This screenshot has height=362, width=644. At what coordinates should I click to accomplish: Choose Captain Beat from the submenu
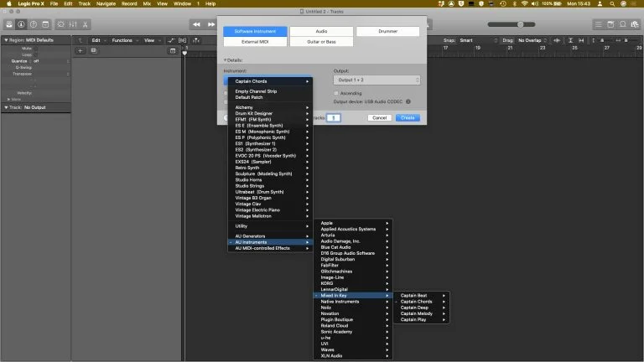point(422,296)
